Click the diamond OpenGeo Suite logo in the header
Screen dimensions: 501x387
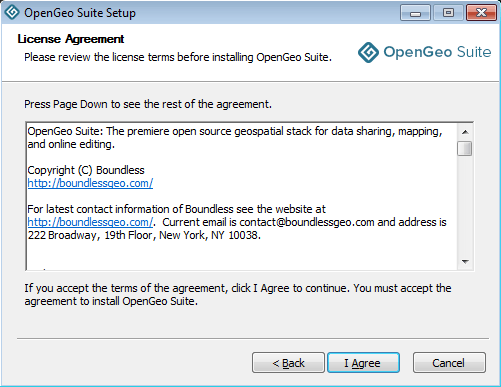click(x=368, y=52)
